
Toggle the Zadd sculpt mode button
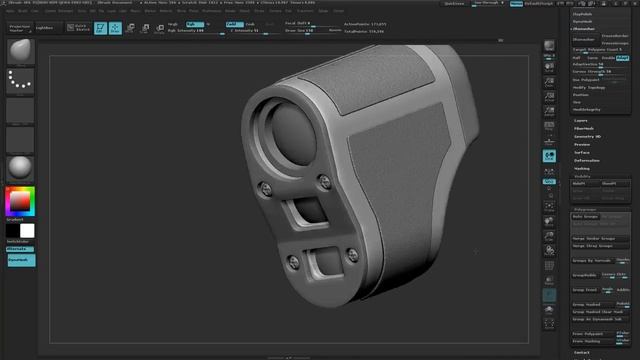[x=234, y=24]
